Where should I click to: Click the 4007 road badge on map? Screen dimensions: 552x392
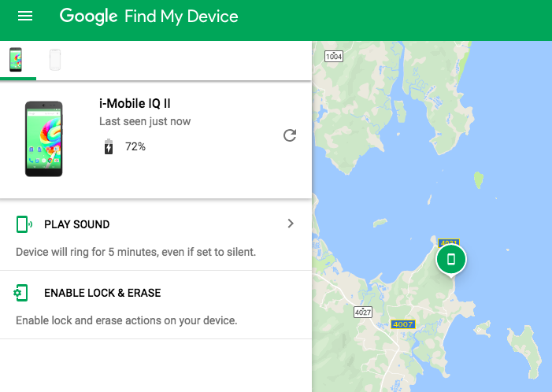tap(402, 324)
